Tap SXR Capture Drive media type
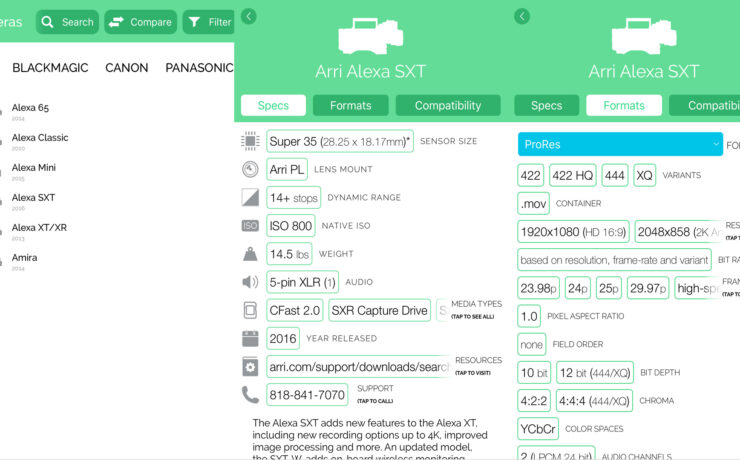 coord(379,310)
